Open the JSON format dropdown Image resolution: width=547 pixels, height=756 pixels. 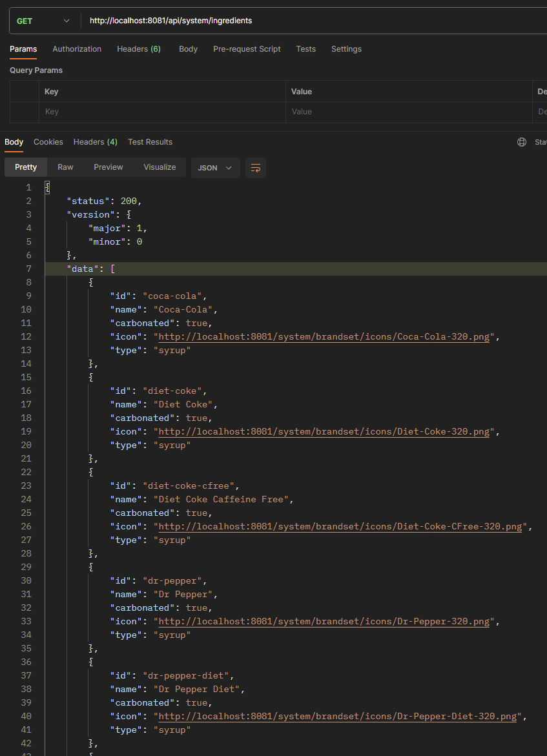click(216, 168)
